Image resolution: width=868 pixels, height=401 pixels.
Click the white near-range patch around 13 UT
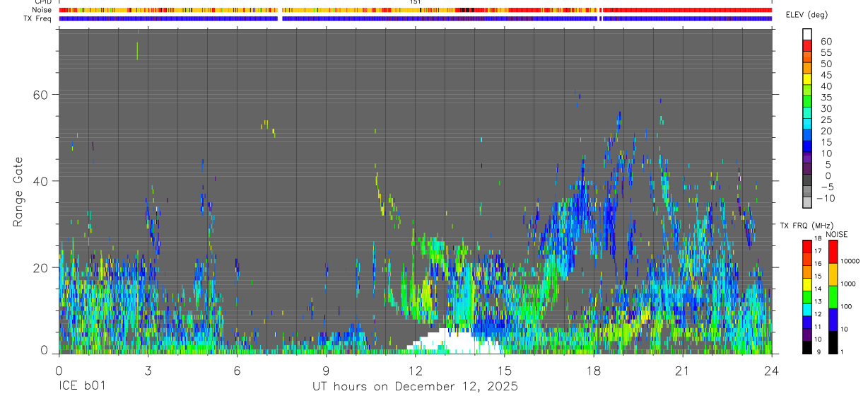point(454,342)
